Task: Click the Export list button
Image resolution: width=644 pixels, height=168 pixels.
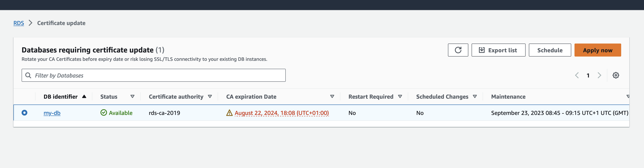Action: (498, 50)
